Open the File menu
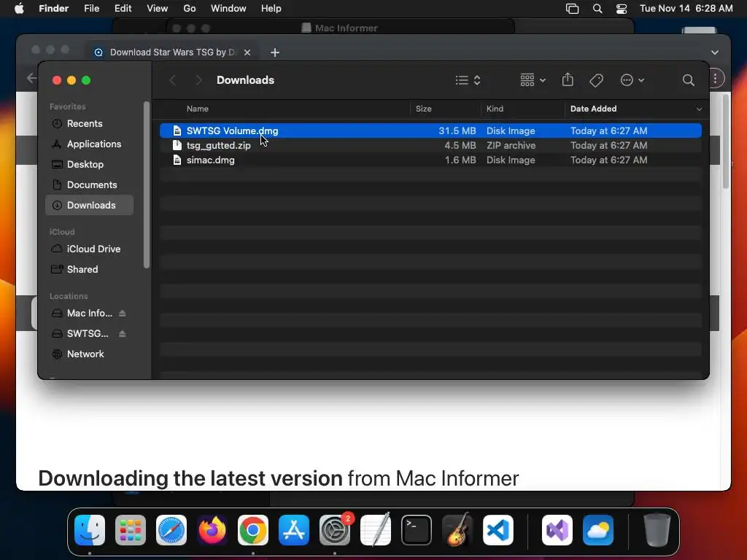Screen dimensions: 747x560 coord(91,9)
